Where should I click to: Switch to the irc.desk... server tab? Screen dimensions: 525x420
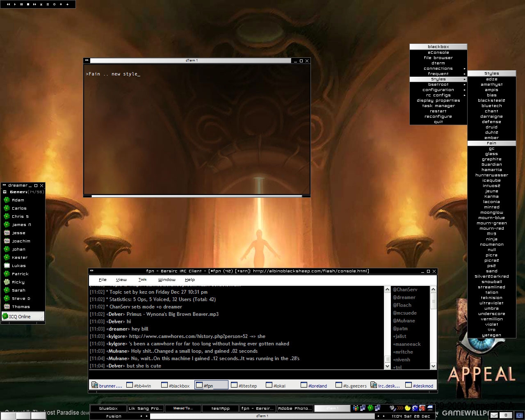click(x=385, y=386)
